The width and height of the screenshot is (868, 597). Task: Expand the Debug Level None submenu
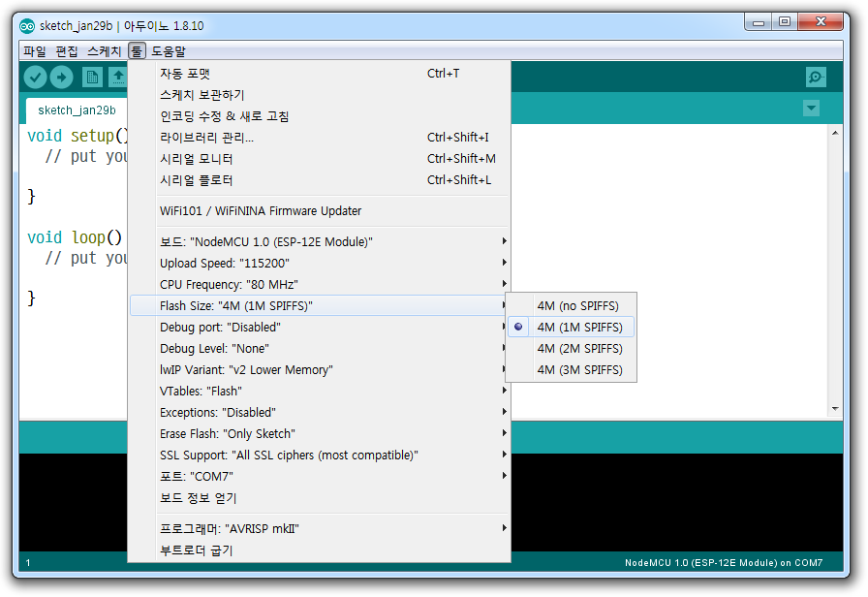point(320,348)
